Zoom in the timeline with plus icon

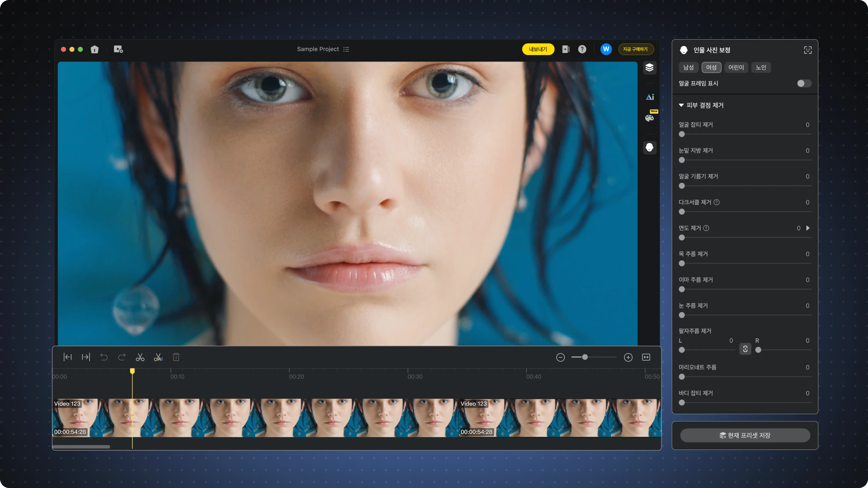628,357
